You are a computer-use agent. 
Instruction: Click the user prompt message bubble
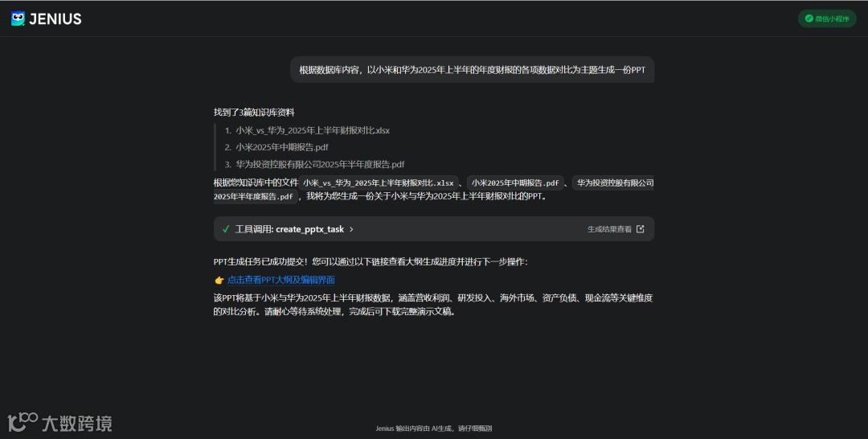coord(473,70)
